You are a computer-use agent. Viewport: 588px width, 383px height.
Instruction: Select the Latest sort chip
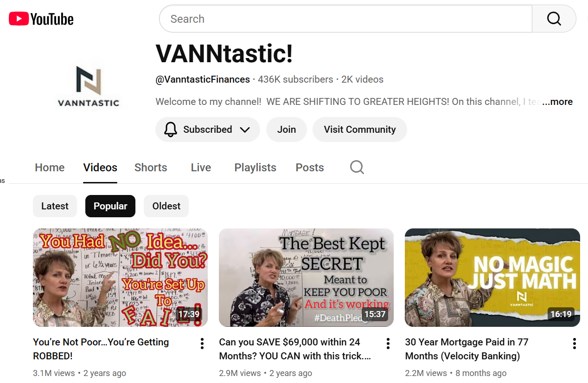(x=55, y=206)
